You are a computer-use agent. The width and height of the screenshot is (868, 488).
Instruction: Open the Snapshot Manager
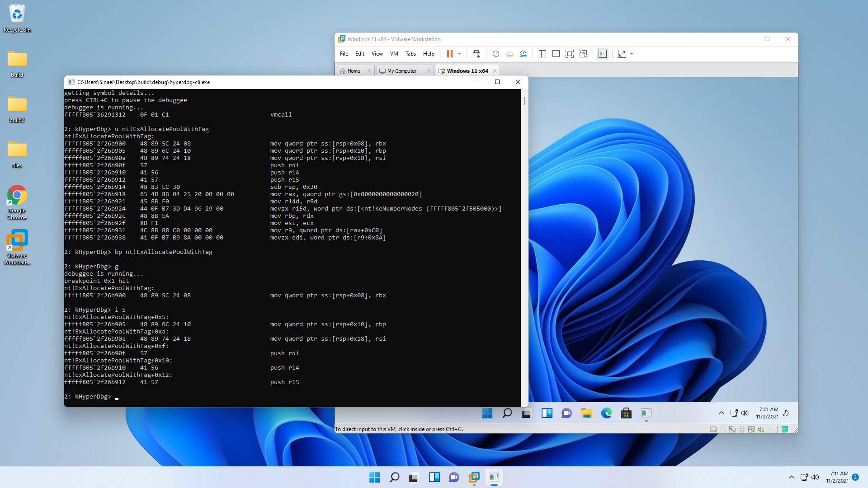524,54
